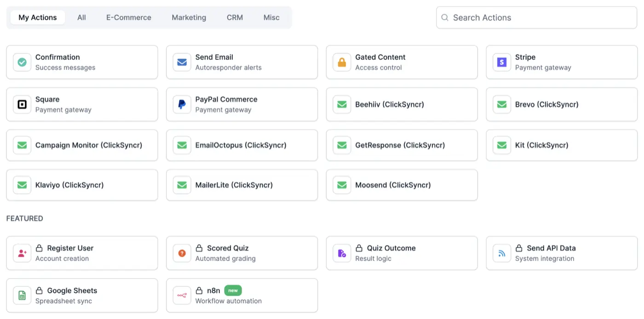
Task: Click the Stripe logo icon
Action: click(x=502, y=62)
